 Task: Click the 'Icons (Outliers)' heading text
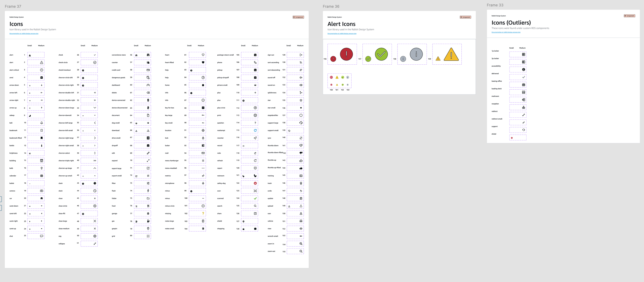point(511,23)
